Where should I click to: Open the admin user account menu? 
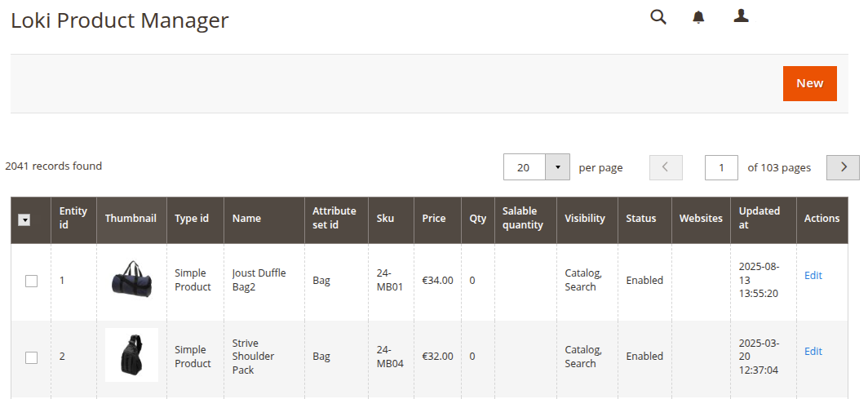coord(741,16)
